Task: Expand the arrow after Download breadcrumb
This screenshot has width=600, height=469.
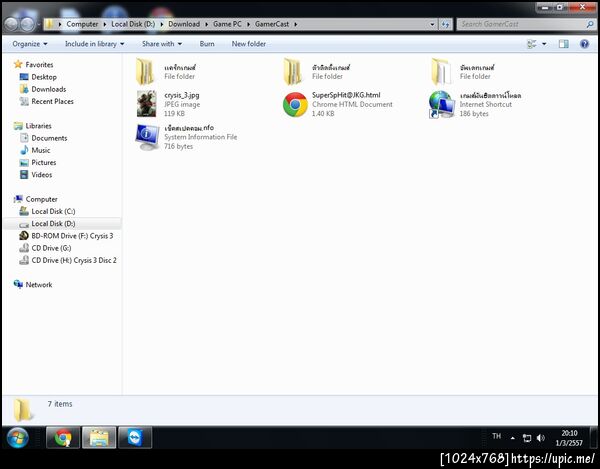Action: click(207, 24)
